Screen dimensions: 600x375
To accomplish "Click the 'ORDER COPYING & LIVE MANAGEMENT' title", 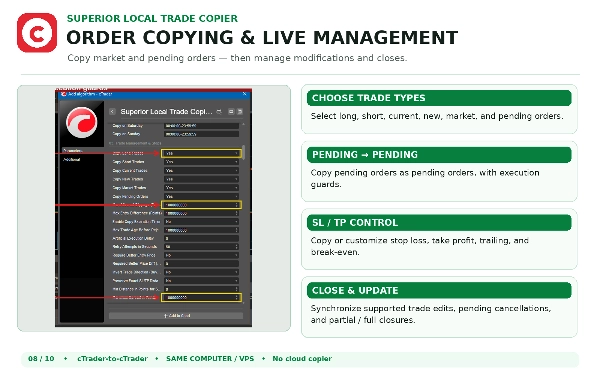I will [x=262, y=38].
